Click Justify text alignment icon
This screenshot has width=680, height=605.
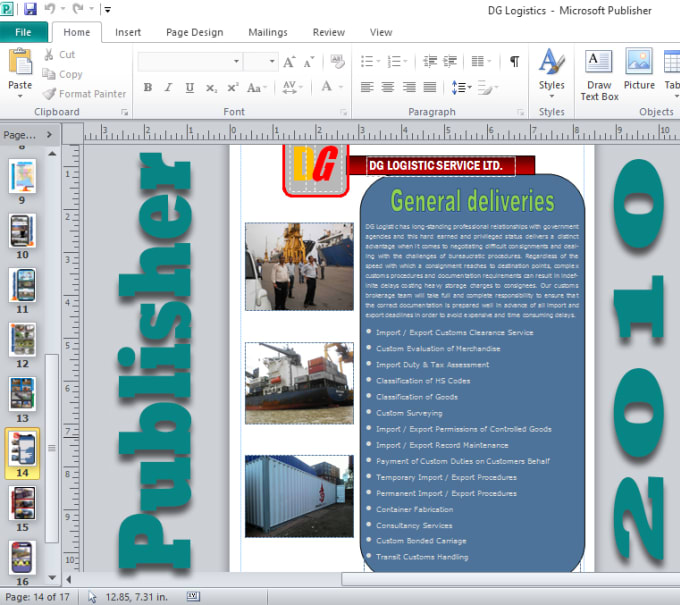430,88
